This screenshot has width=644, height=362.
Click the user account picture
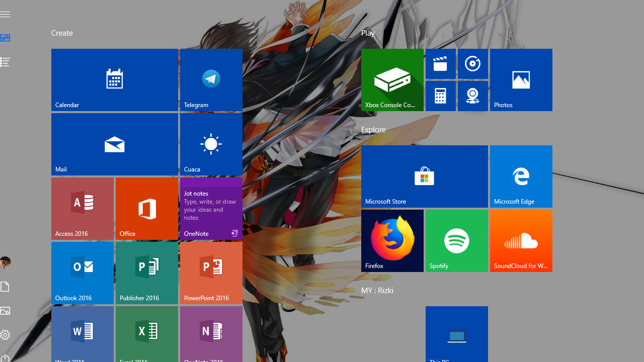[5, 262]
